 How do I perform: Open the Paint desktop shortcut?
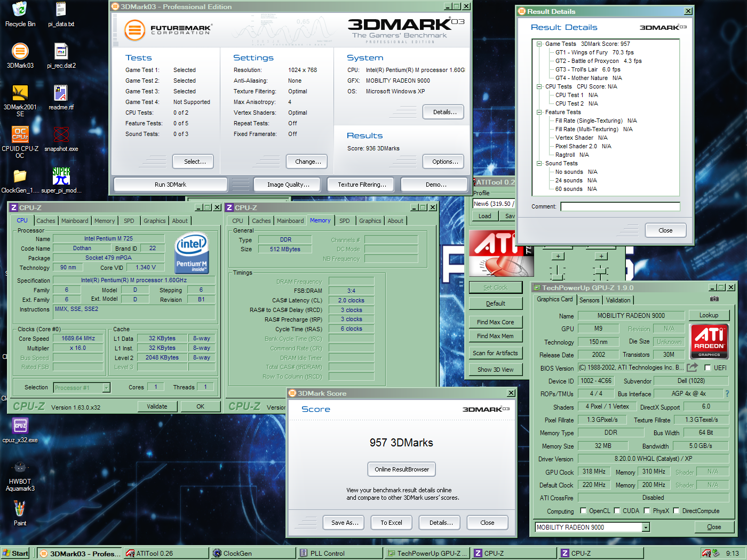20,509
